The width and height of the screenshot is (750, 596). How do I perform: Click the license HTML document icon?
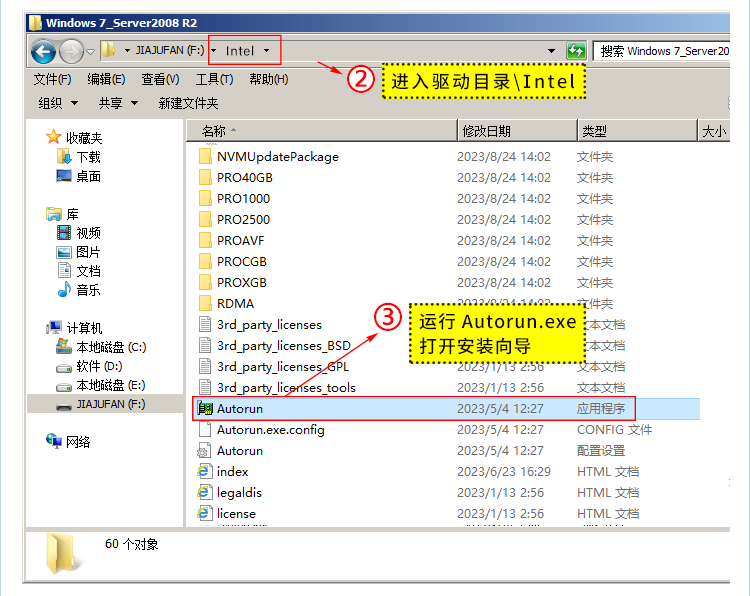click(204, 514)
